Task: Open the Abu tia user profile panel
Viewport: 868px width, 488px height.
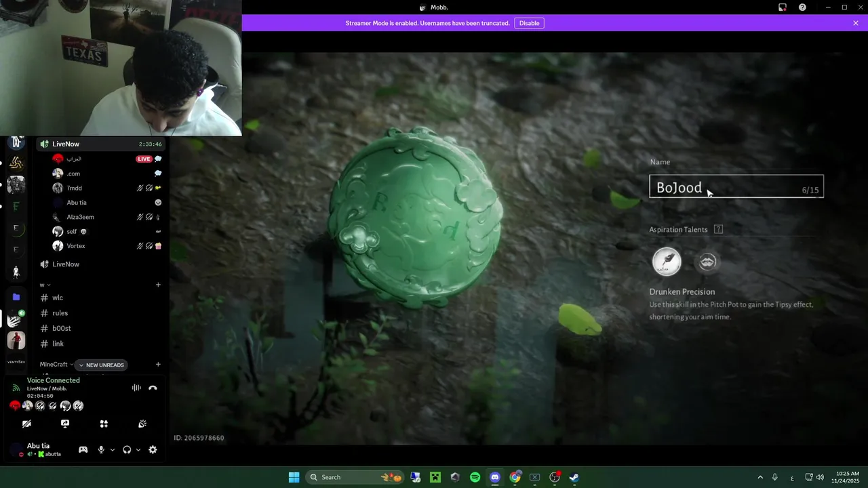Action: 39,449
